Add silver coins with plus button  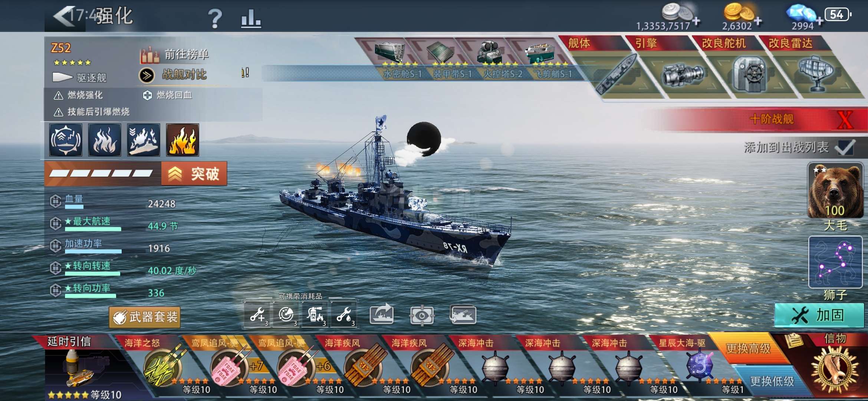(696, 21)
